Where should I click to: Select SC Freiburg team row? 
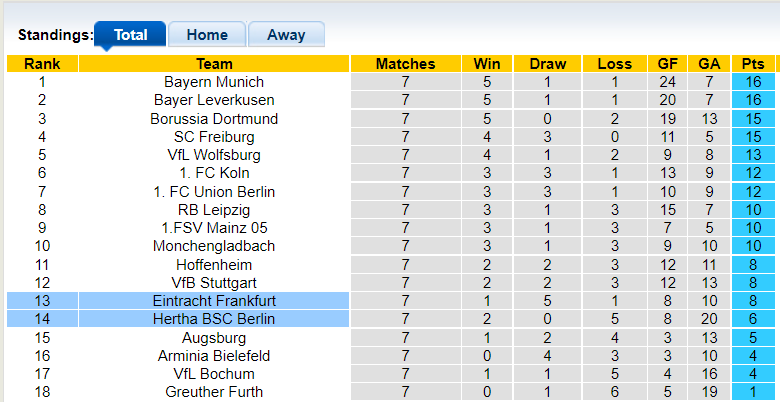pos(214,137)
